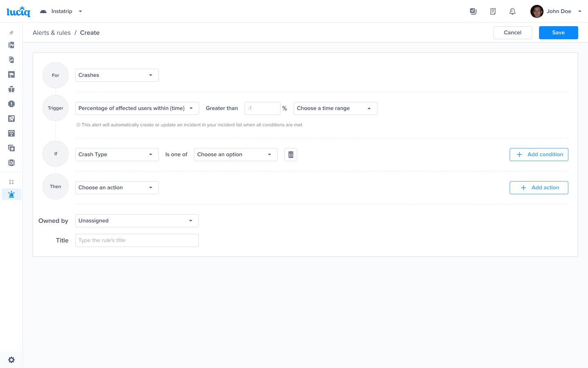Open the document notes icon in header
The height and width of the screenshot is (368, 588).
point(493,11)
